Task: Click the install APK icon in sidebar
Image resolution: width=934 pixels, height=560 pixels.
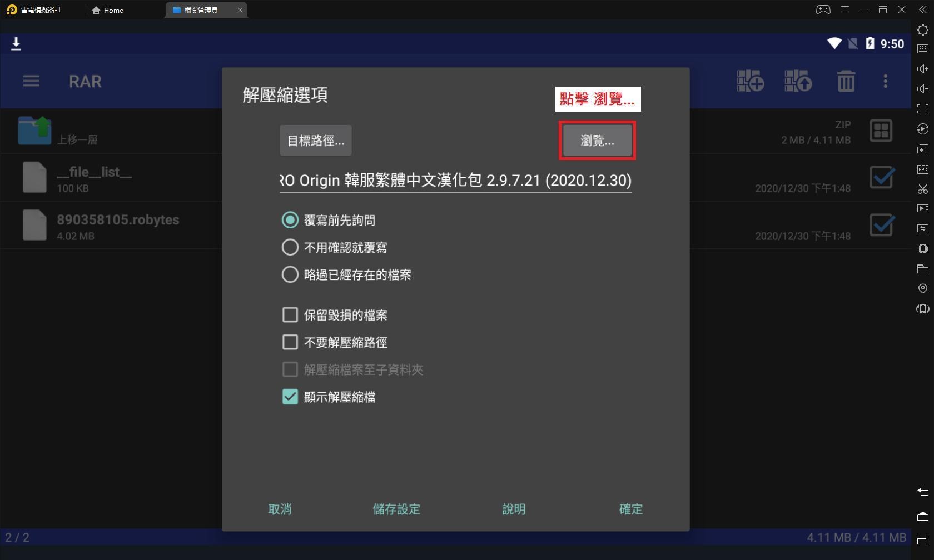Action: coord(922,169)
